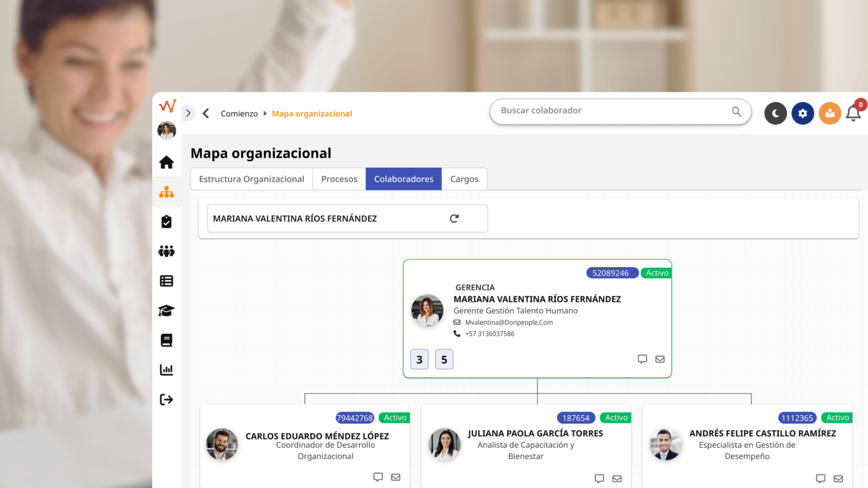868x488 pixels.
Task: Open the bar chart reports icon
Action: (x=166, y=370)
